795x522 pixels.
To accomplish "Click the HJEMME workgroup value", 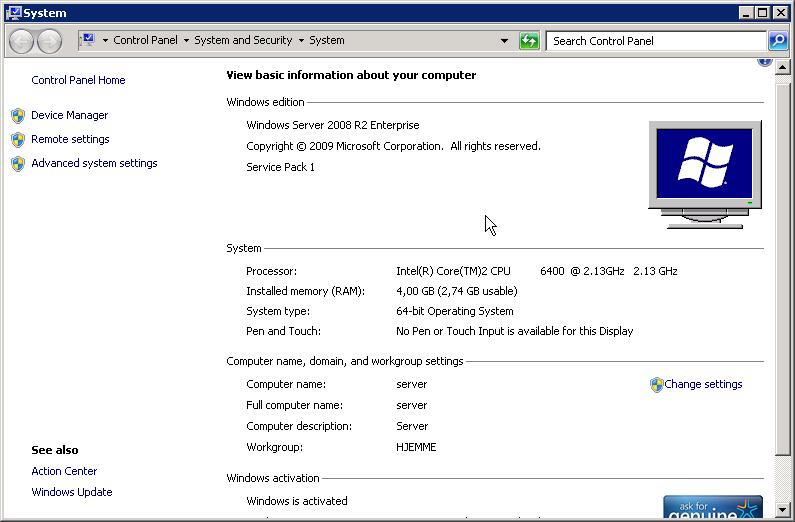I will 416,447.
